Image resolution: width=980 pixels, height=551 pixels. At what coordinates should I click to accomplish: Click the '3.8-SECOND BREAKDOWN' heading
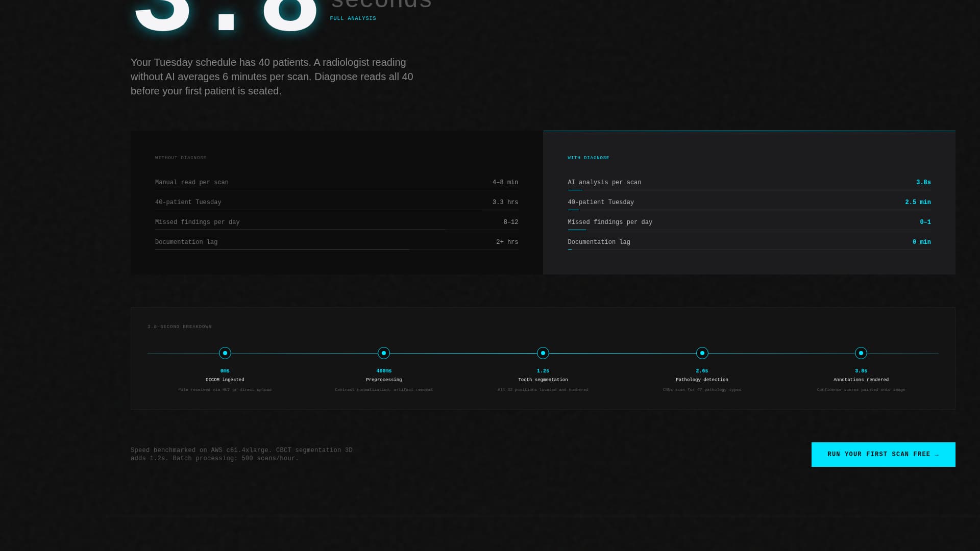click(180, 327)
